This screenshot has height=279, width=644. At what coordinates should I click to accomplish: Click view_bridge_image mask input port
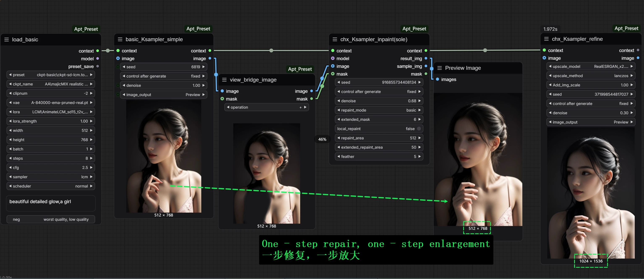click(222, 99)
